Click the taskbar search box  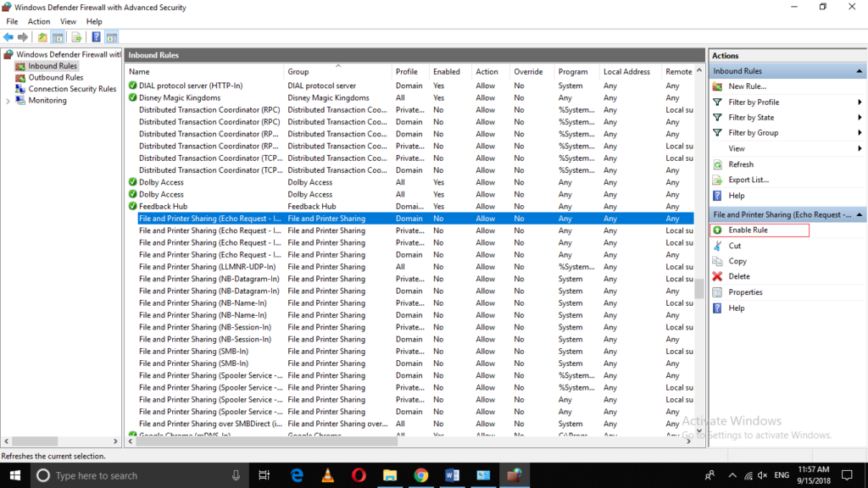tap(138, 475)
